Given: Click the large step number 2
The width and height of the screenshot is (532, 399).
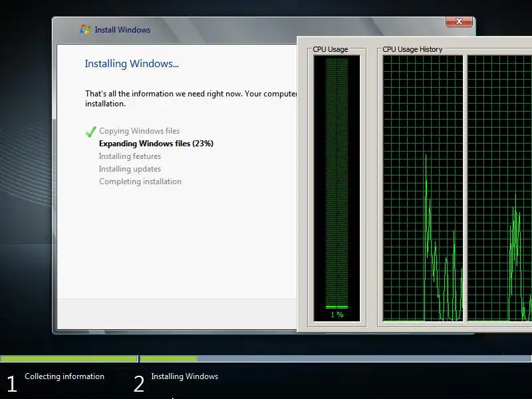Looking at the screenshot, I should coord(139,384).
